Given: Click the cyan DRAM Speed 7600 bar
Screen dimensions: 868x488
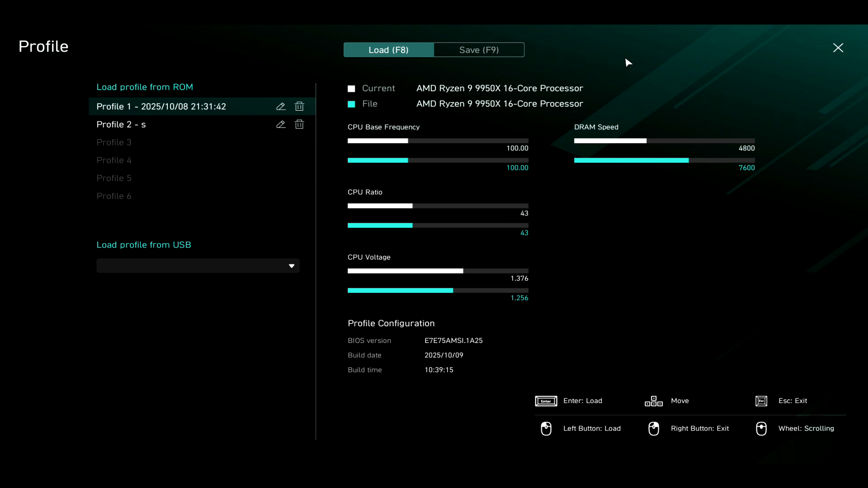Looking at the screenshot, I should point(631,160).
